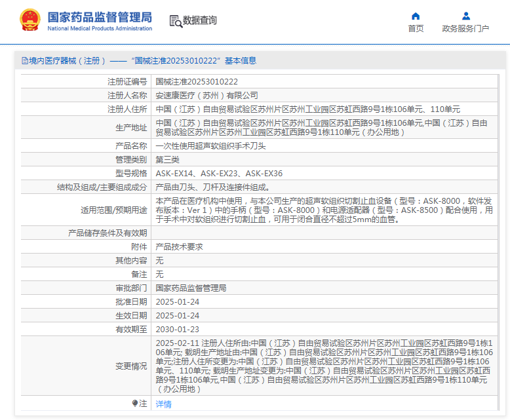This screenshot has width=510, height=420.
Task: Click the bulb icon beside 注
Action: click(135, 404)
